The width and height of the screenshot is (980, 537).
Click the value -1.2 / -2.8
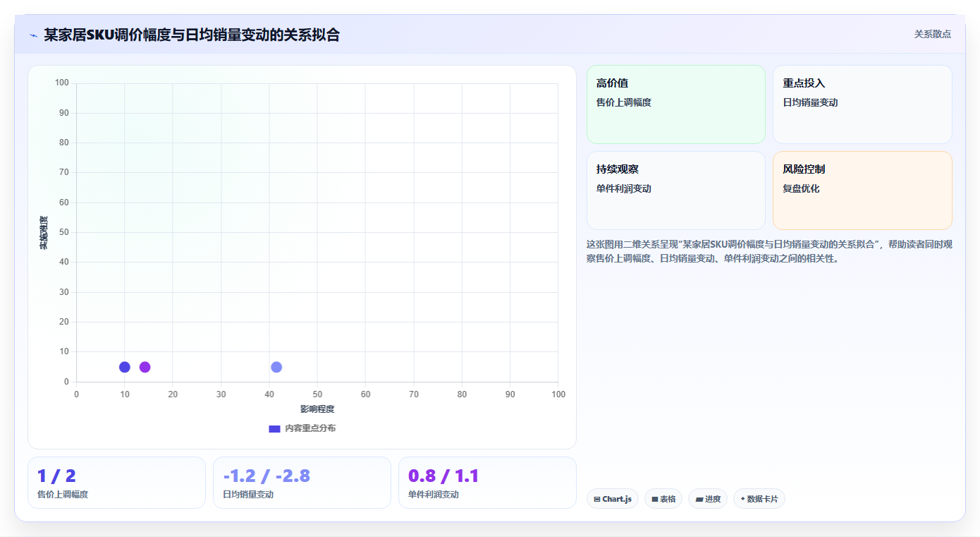pos(267,476)
